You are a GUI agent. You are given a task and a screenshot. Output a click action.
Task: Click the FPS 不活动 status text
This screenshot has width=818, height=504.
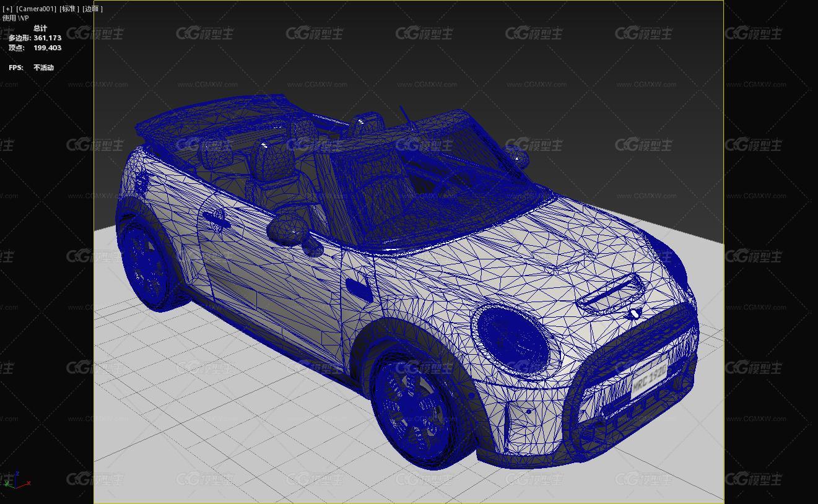(x=31, y=67)
